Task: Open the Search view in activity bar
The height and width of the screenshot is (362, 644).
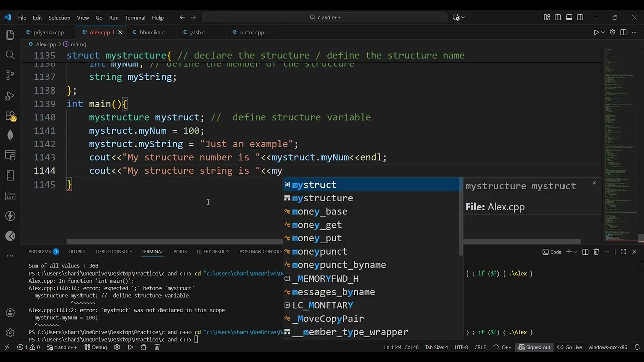Action: [10, 55]
